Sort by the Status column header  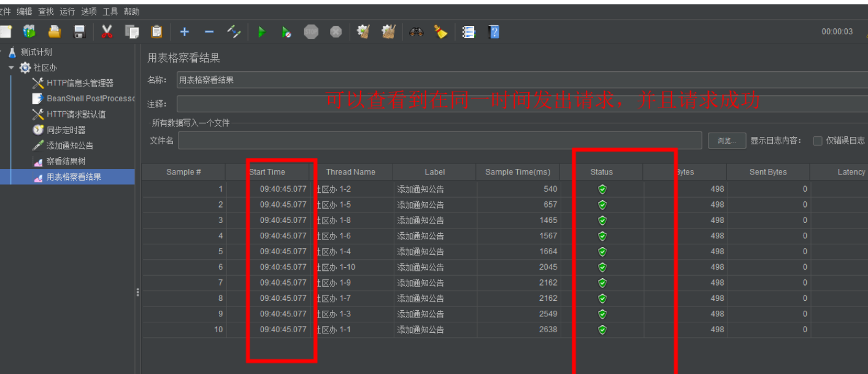tap(601, 172)
